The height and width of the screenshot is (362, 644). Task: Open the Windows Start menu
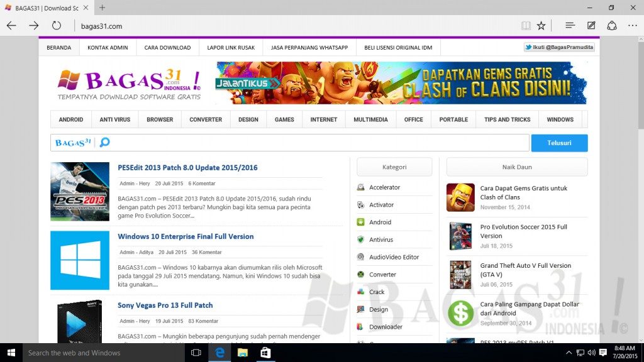click(11, 353)
